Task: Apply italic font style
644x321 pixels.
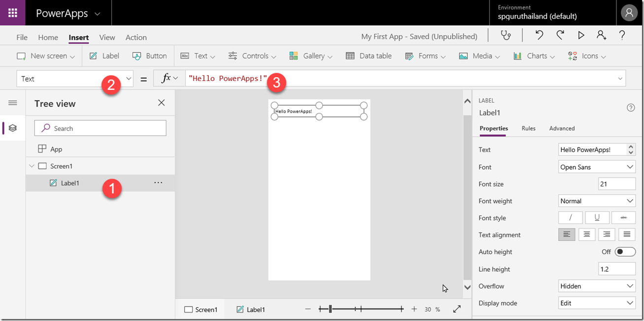Action: (571, 218)
